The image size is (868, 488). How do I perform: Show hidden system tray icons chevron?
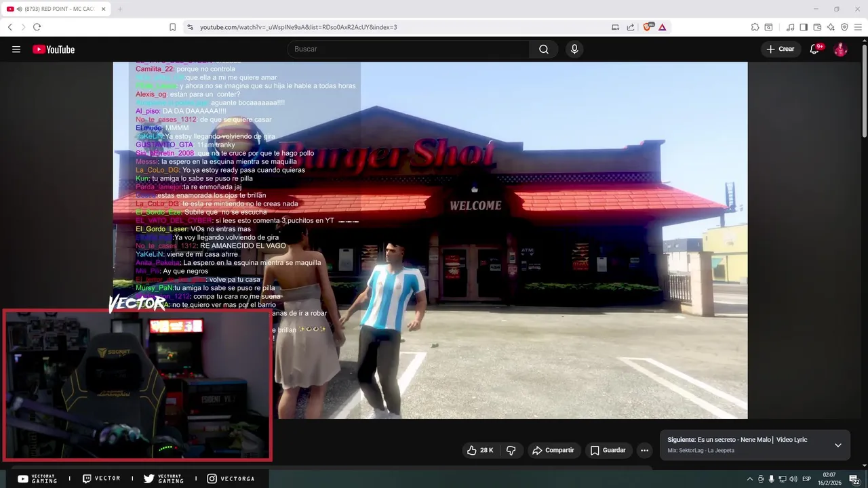tap(751, 479)
